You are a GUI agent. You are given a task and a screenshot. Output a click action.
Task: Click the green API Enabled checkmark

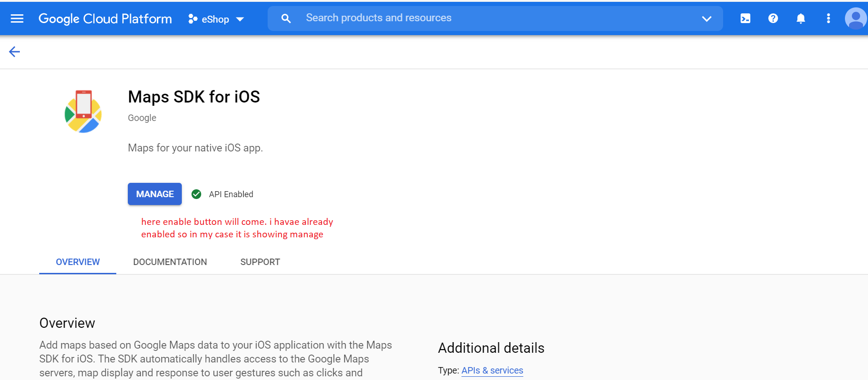197,194
